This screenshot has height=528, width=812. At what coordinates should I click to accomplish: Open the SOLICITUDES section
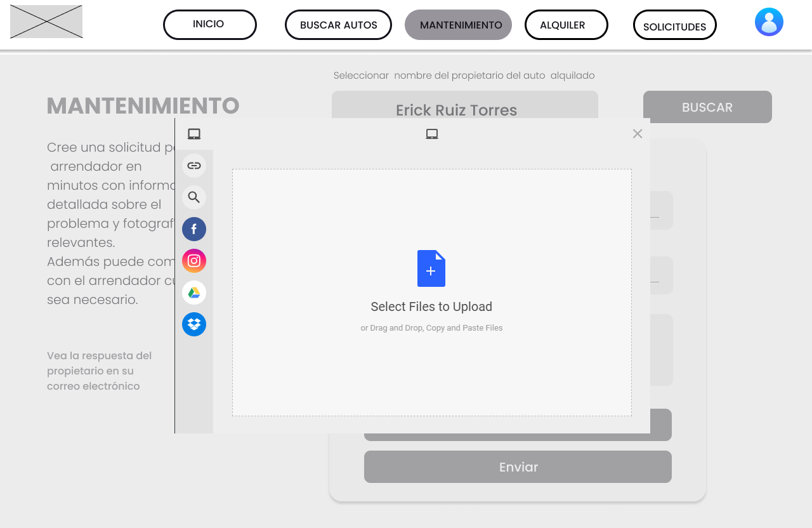(675, 25)
